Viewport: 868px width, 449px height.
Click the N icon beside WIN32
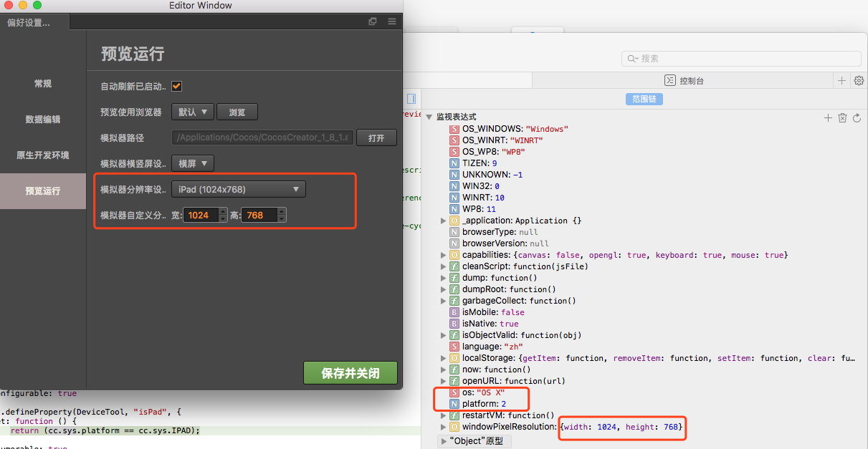[454, 186]
